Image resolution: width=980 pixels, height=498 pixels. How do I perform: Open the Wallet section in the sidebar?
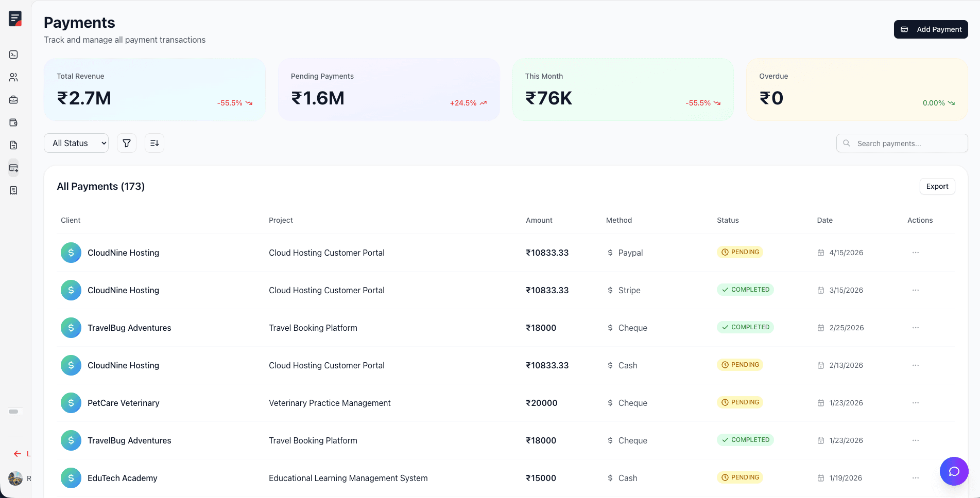(x=13, y=122)
